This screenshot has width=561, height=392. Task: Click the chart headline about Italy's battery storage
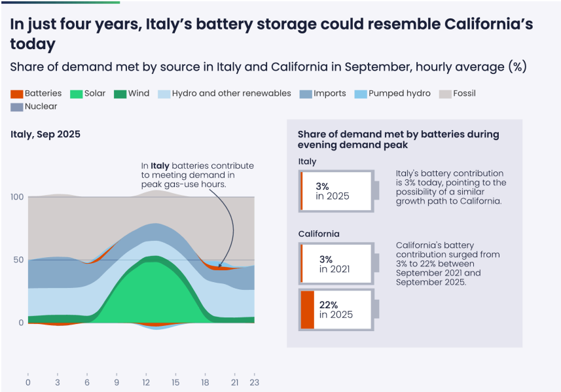tap(271, 34)
